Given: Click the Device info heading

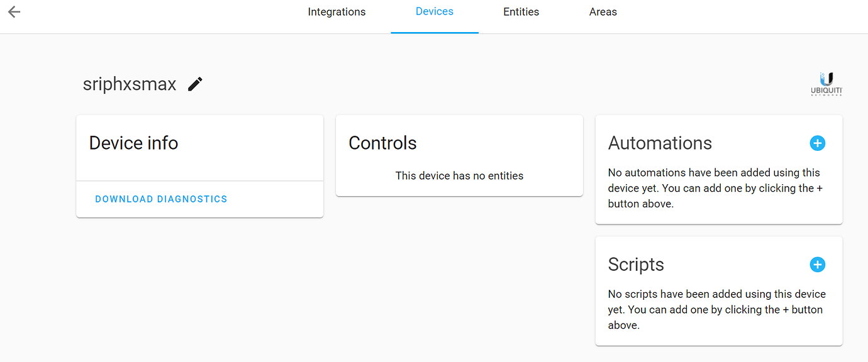Looking at the screenshot, I should click(134, 143).
